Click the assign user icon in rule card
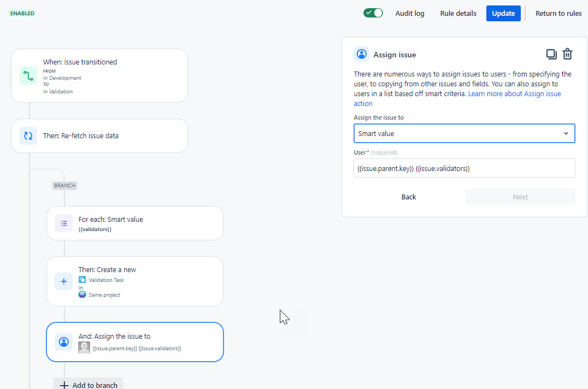Image resolution: width=588 pixels, height=389 pixels. click(x=64, y=342)
